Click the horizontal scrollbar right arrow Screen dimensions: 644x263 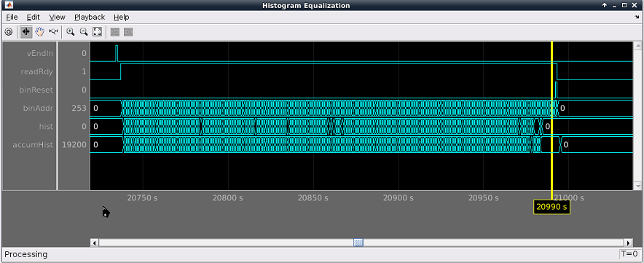628,243
